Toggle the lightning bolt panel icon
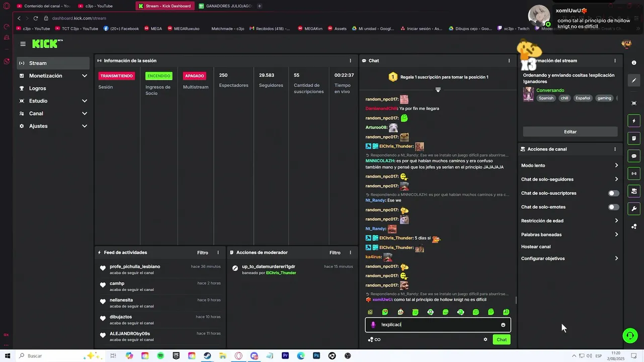Viewport: 644px width, 362px height. pos(634,121)
